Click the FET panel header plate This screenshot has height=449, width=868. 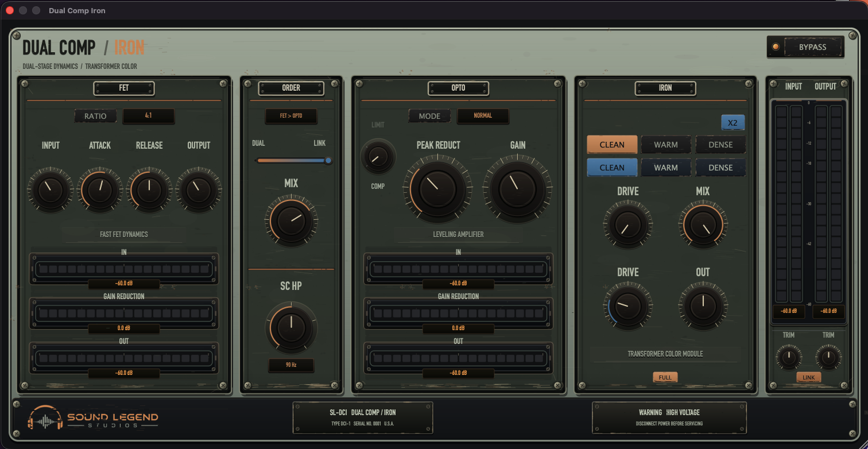coord(124,88)
